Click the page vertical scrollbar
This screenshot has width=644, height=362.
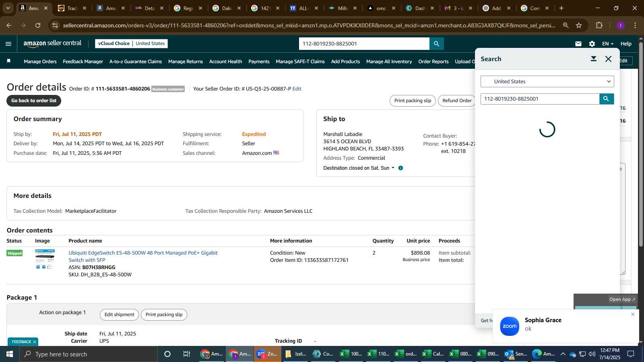pyautogui.click(x=641, y=145)
